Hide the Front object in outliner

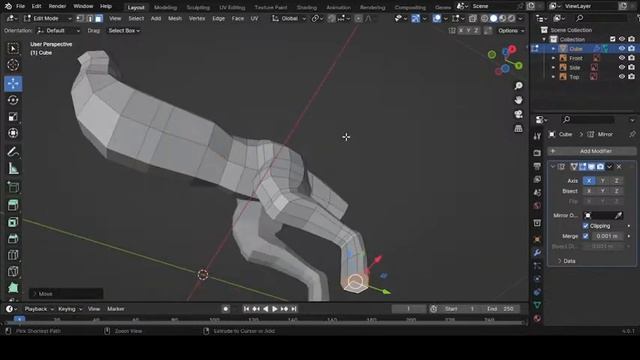pyautogui.click(x=622, y=58)
